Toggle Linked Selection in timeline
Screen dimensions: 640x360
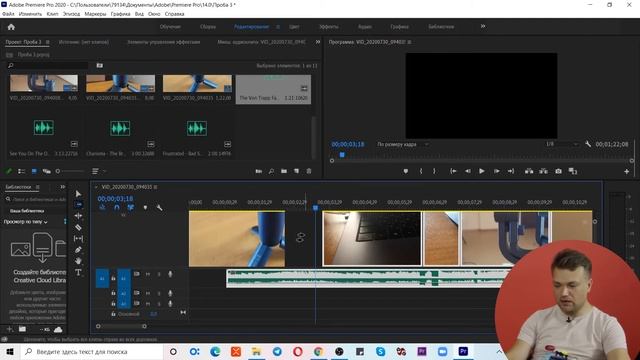pyautogui.click(x=131, y=208)
